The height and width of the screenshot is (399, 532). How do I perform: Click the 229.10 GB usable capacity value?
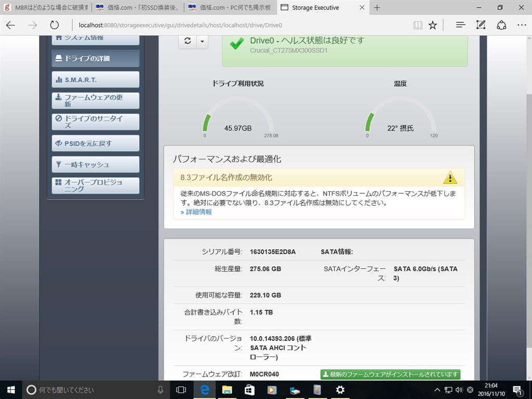click(265, 295)
